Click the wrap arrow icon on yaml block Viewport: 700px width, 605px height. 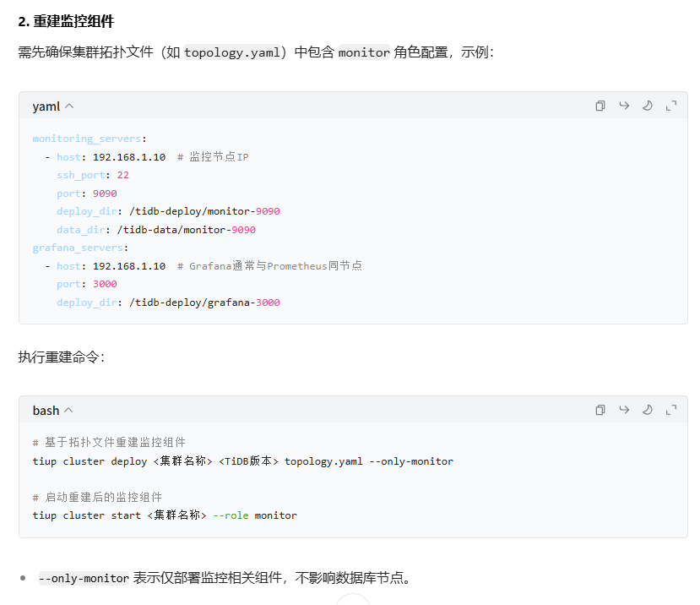624,105
